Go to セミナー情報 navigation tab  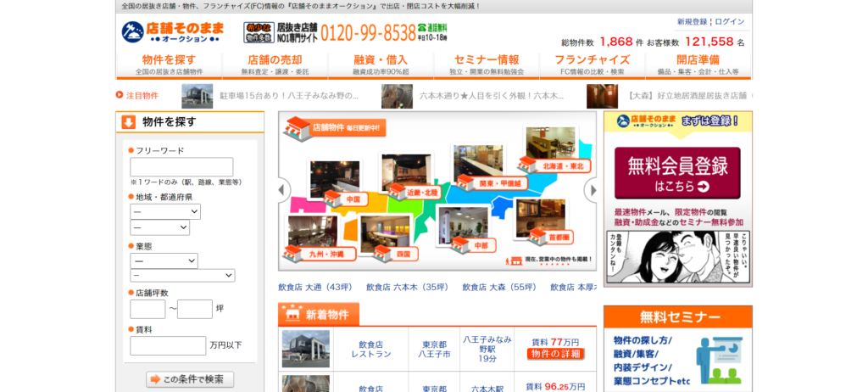pyautogui.click(x=486, y=65)
